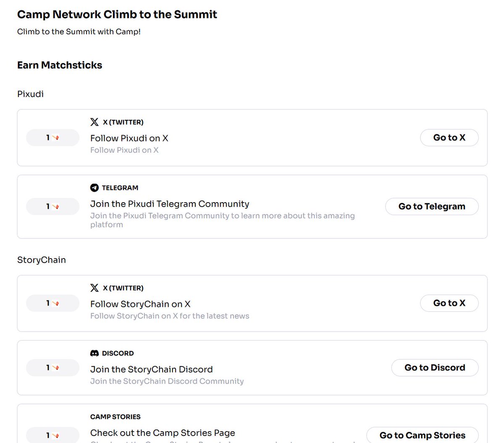Go to X to follow StoryChain
The width and height of the screenshot is (504, 443).
click(x=449, y=303)
